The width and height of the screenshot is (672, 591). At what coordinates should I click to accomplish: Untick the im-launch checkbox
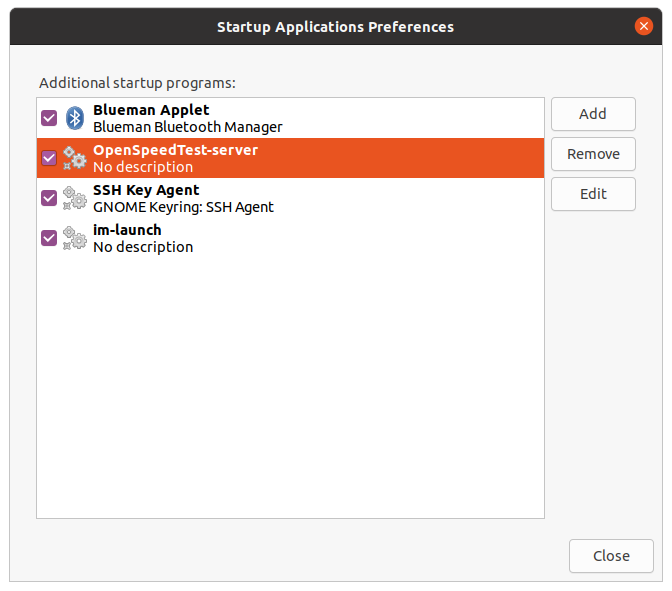tap(49, 238)
